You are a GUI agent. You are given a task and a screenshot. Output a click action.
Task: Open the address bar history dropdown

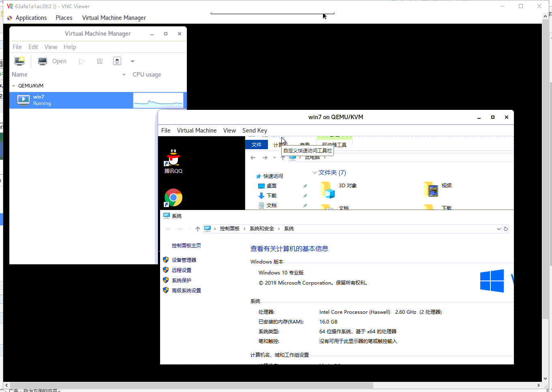click(499, 229)
